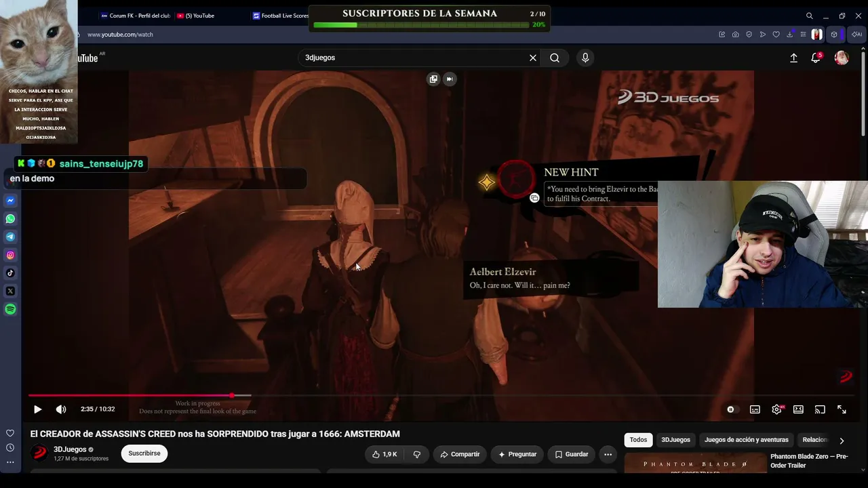Start voice search with the microphone
The width and height of the screenshot is (868, 488).
(x=585, y=58)
